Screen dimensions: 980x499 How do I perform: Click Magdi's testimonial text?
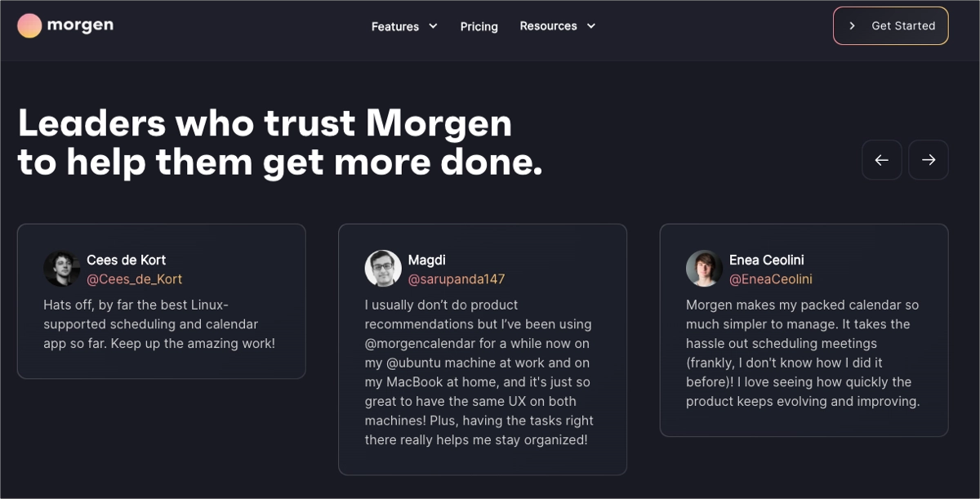pos(479,372)
